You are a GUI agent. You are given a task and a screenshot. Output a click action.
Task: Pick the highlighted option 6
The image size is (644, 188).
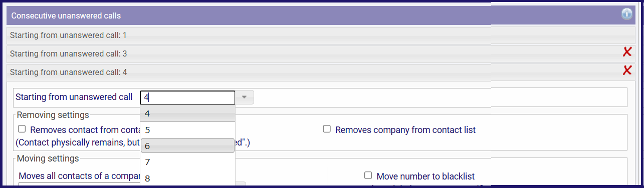coord(187,145)
